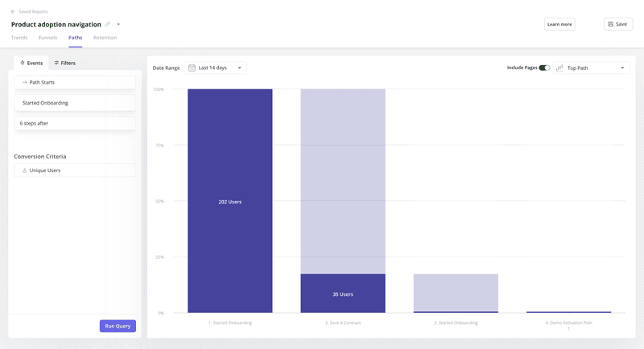Click the Learn more button
This screenshot has height=349, width=644.
(559, 24)
